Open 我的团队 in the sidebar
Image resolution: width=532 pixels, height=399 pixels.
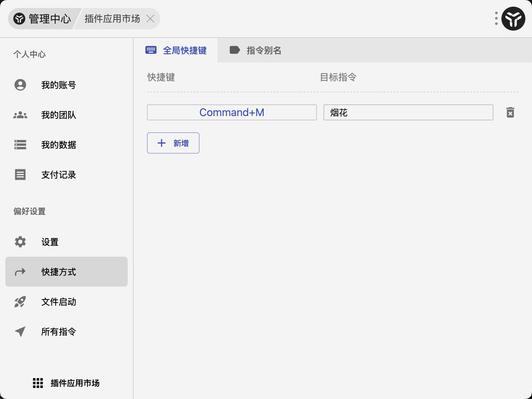click(x=66, y=115)
